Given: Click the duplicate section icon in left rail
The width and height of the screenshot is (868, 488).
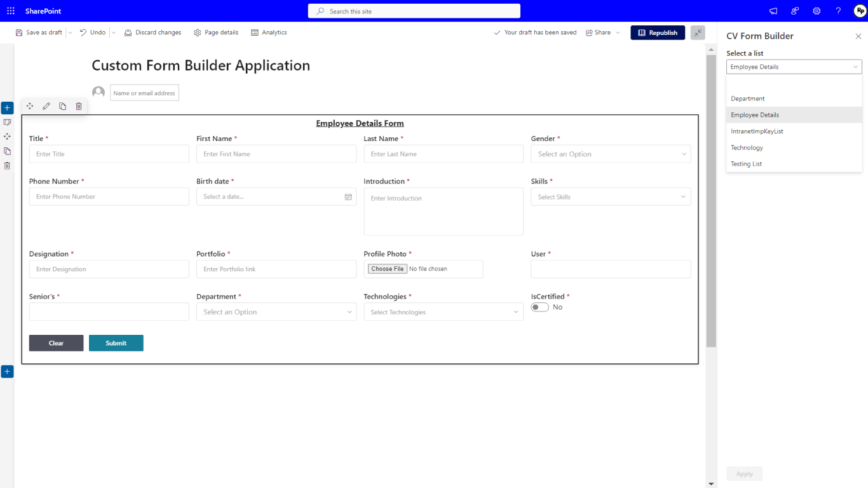Looking at the screenshot, I should coord(7,151).
